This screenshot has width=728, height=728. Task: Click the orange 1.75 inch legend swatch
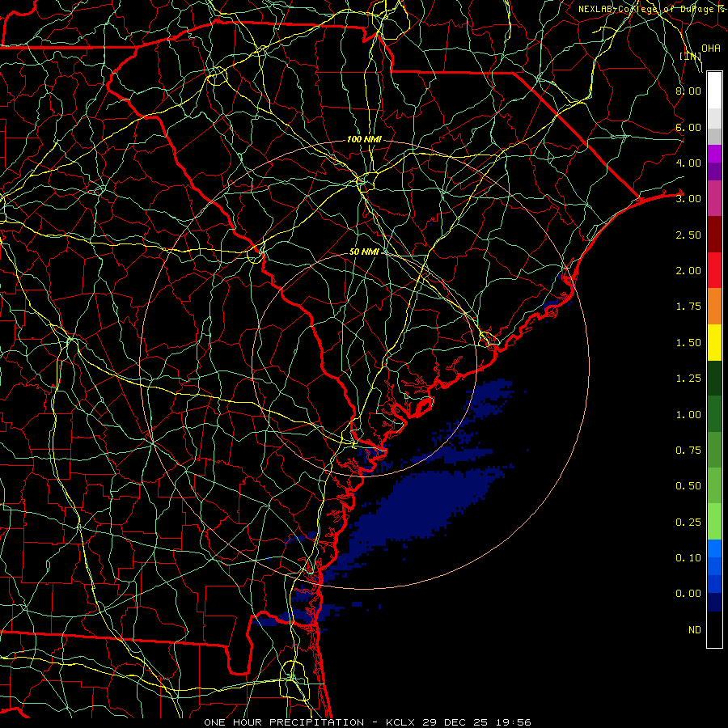click(x=714, y=307)
